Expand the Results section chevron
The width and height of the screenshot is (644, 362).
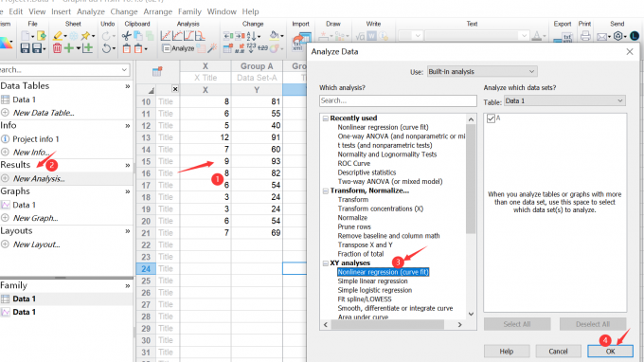pyautogui.click(x=128, y=165)
